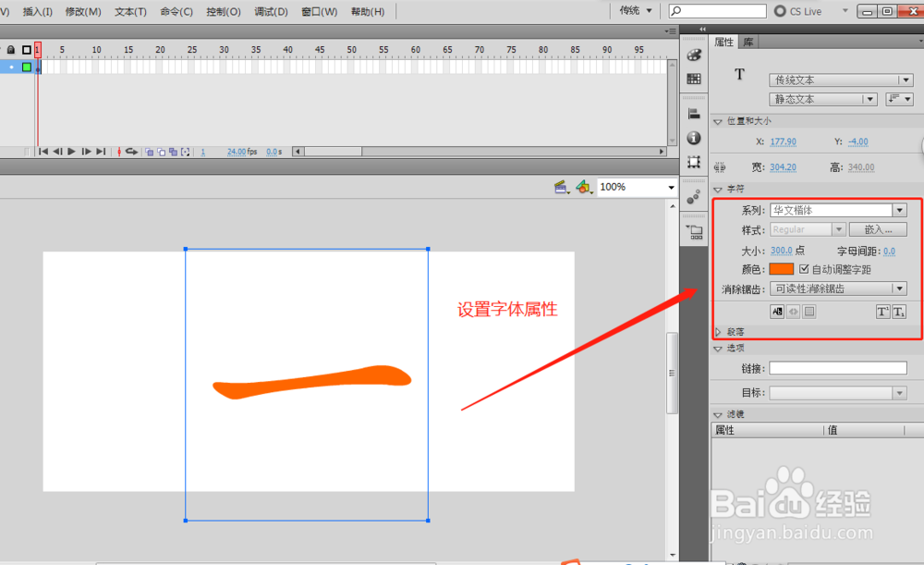Switch to the 库 library tab
The height and width of the screenshot is (565, 924).
747,42
